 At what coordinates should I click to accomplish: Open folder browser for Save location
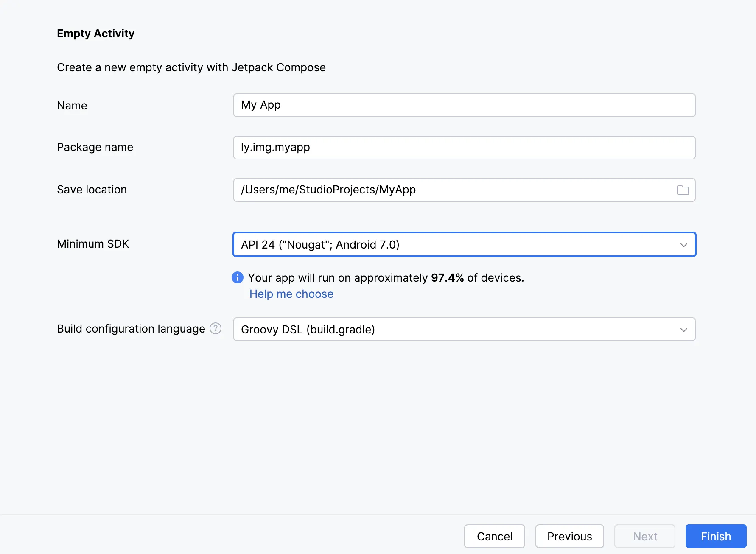[683, 190]
